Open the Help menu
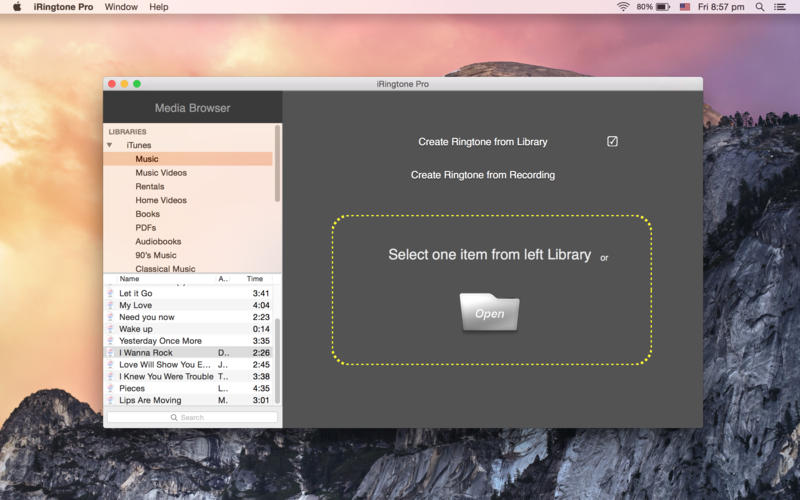 click(x=159, y=7)
